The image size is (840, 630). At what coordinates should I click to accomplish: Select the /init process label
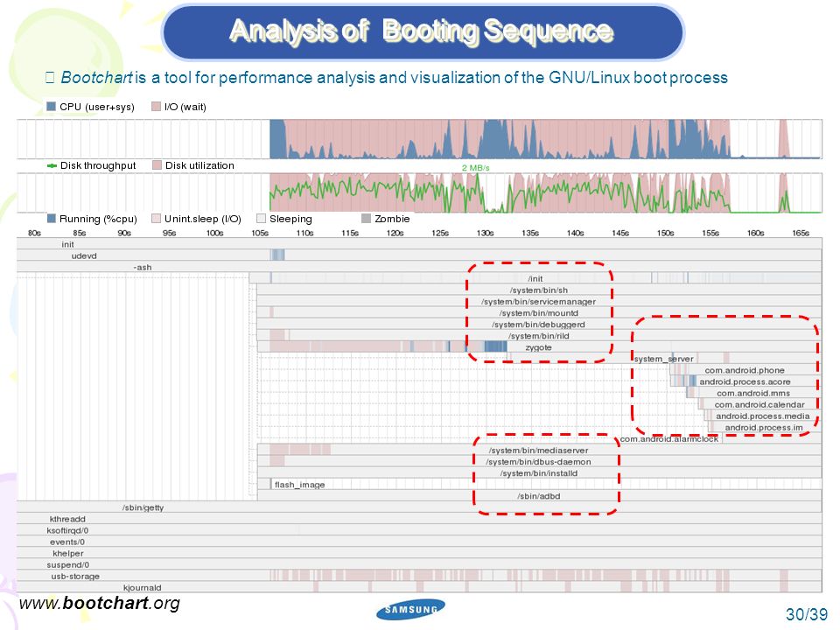click(535, 278)
